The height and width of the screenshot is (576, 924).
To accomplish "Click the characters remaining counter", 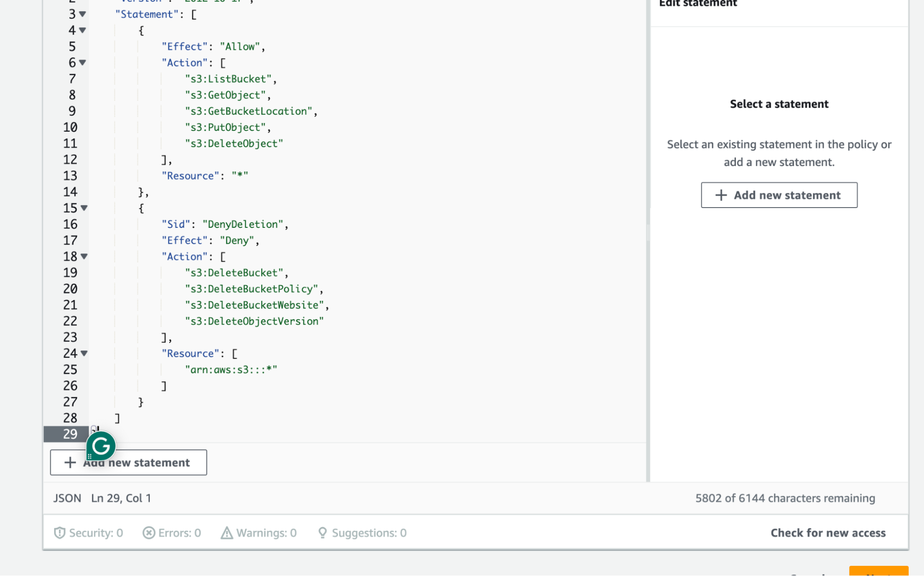I will point(785,498).
